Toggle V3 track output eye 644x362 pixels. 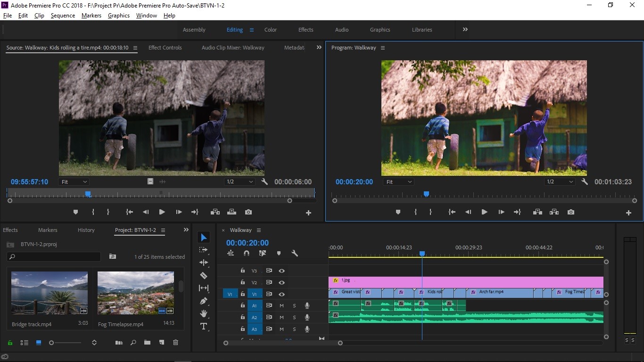point(281,271)
